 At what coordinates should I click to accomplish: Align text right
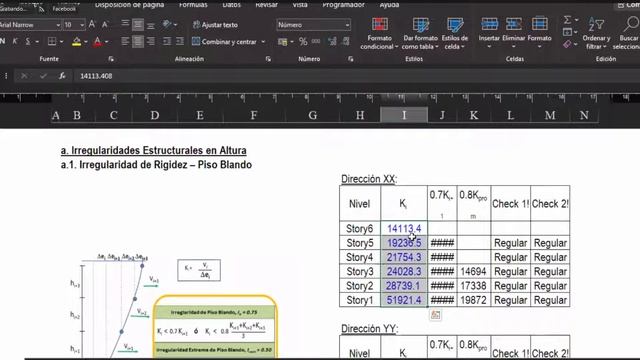pyautogui.click(x=151, y=41)
